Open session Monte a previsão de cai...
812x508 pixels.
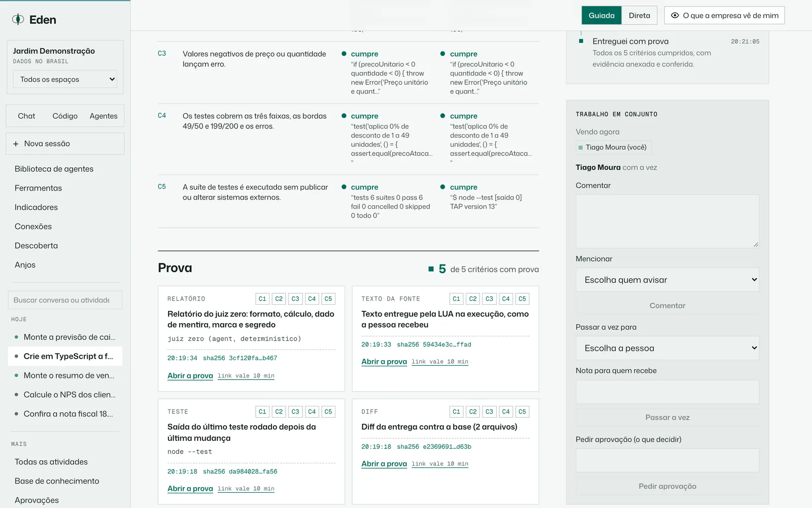coord(65,337)
